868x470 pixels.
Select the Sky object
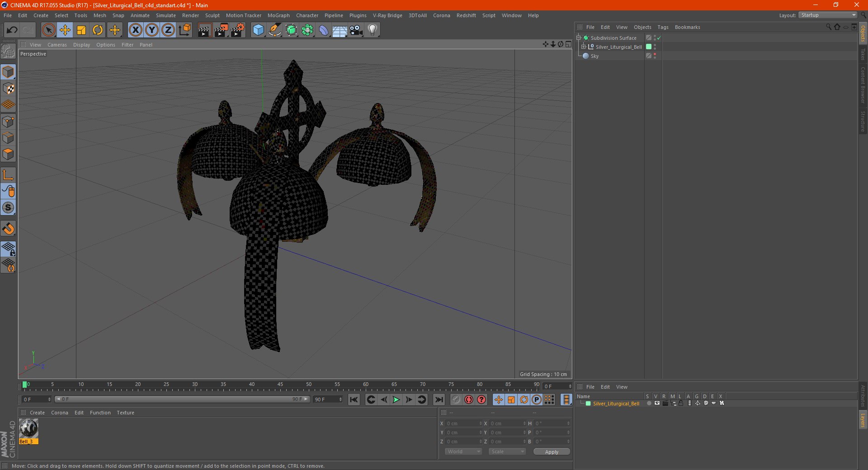[594, 56]
